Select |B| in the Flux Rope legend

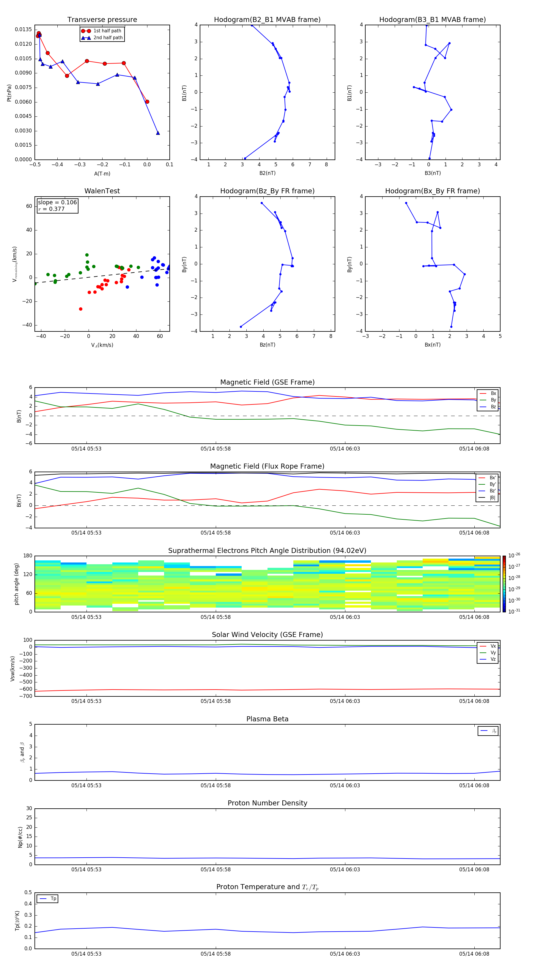pyautogui.click(x=487, y=498)
